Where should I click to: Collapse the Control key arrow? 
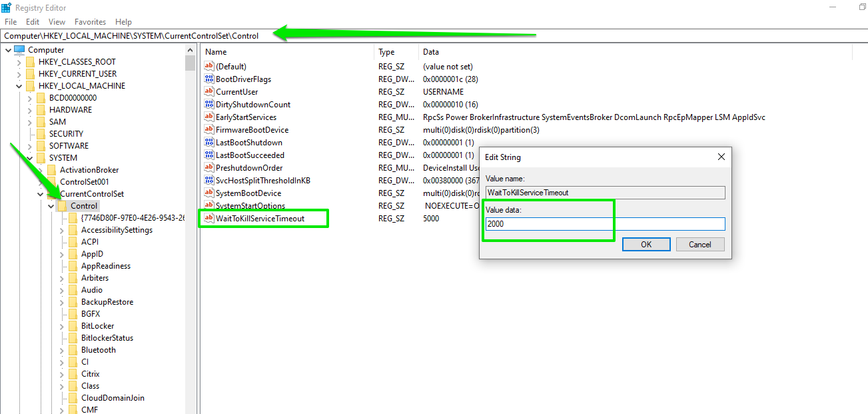(51, 206)
